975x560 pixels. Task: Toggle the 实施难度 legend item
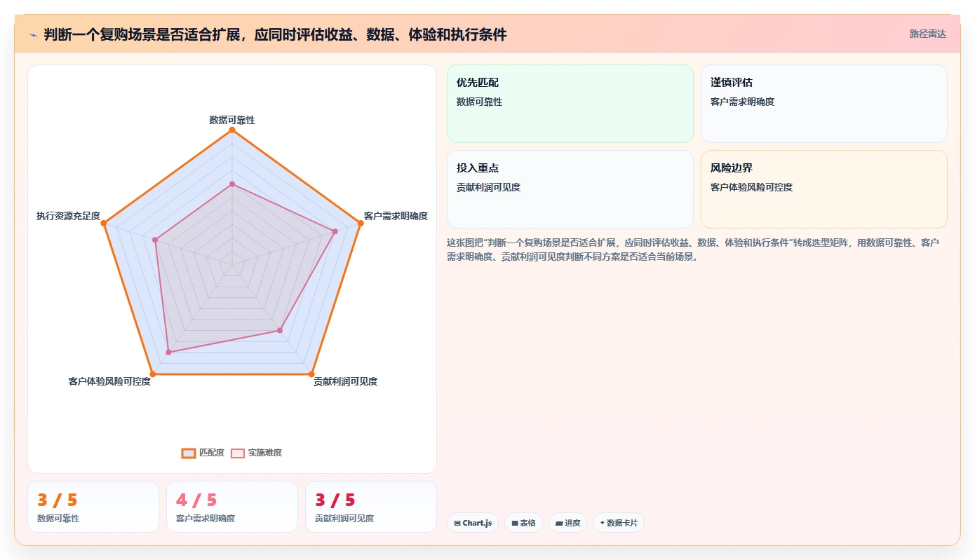point(257,453)
